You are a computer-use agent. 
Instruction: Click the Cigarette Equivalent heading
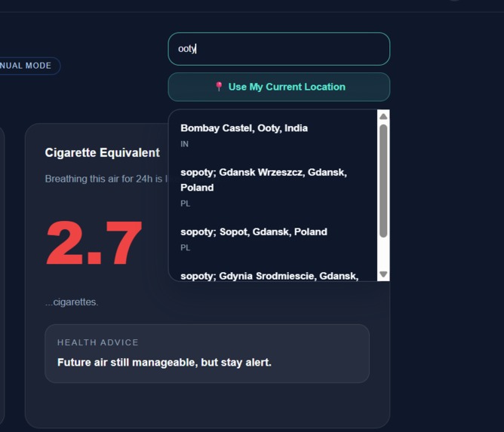[x=102, y=152]
